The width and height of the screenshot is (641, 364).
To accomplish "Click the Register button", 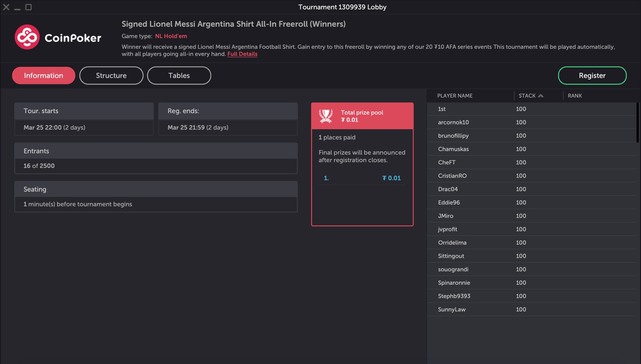I will (x=592, y=75).
